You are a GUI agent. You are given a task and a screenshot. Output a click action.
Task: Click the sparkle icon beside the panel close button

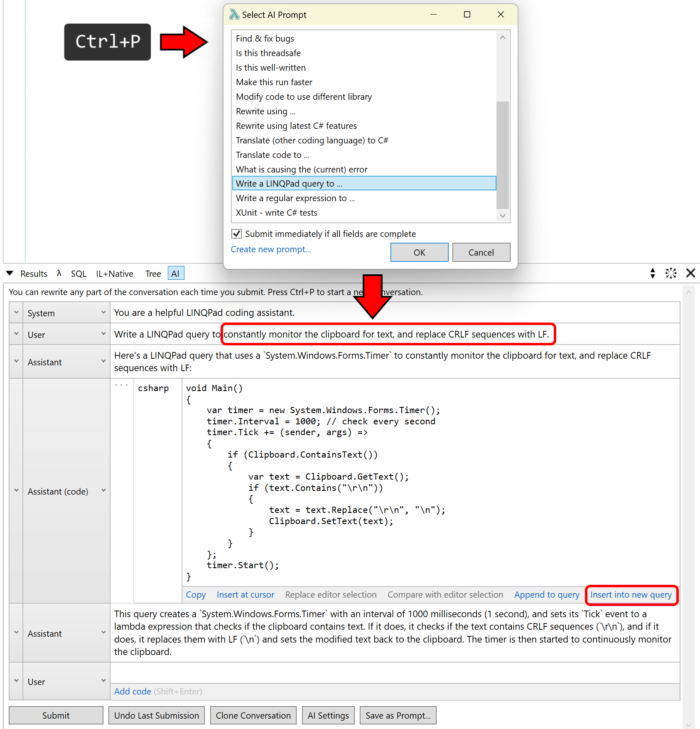tap(671, 273)
